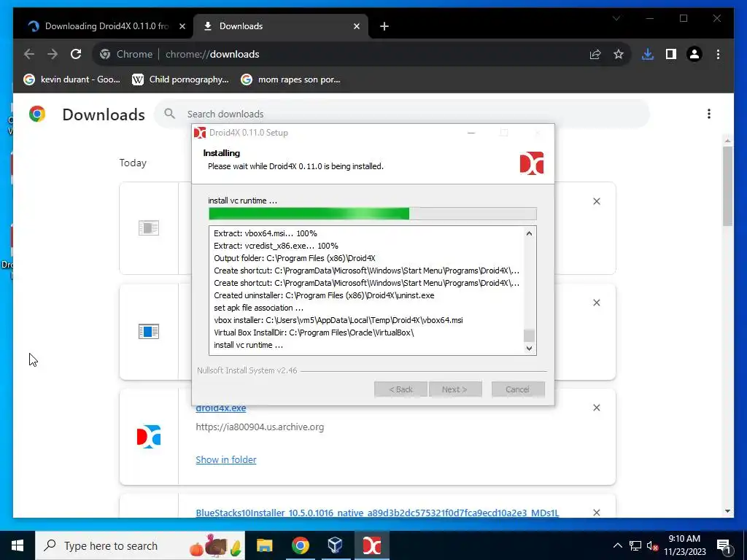Expand the system tray hidden icons chevron
This screenshot has width=747, height=560.
pyautogui.click(x=617, y=545)
